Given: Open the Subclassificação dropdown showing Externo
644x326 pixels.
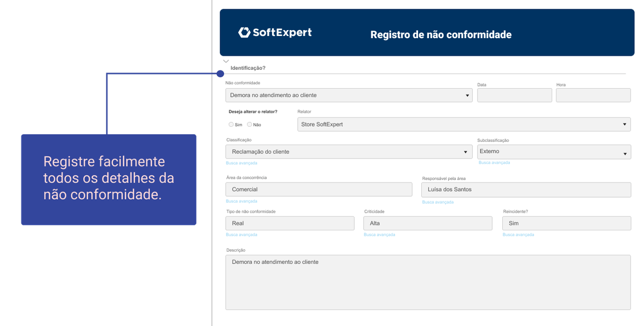Looking at the screenshot, I should coord(554,151).
